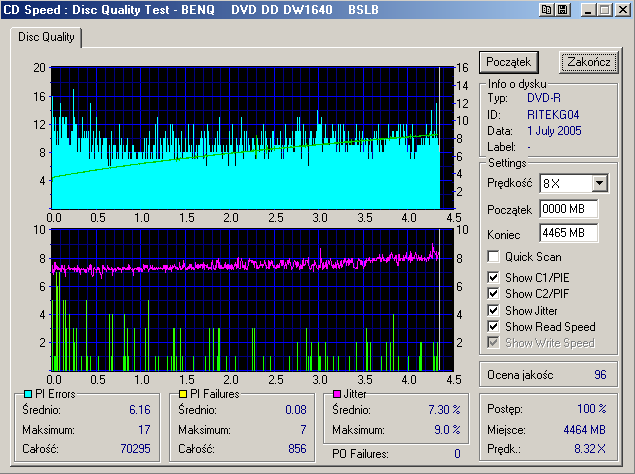
Task: Select the disc ID RITEKG04 text
Action: tap(553, 115)
